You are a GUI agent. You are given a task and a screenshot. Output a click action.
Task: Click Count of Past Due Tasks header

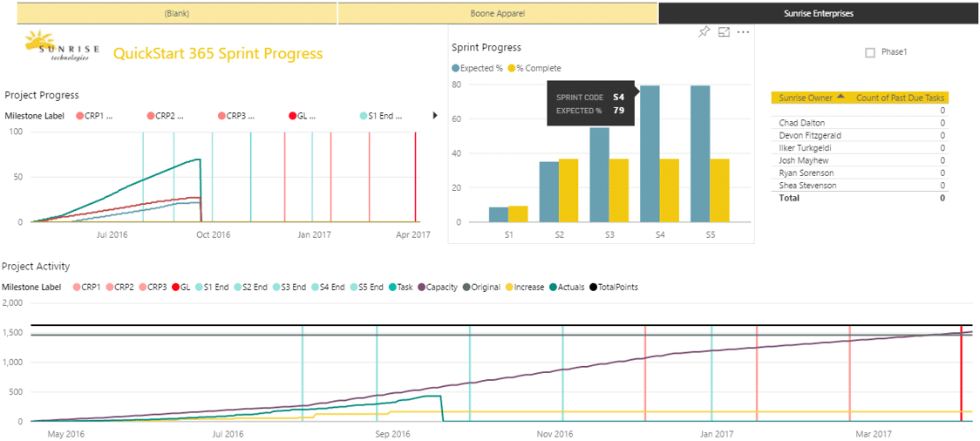coord(900,98)
